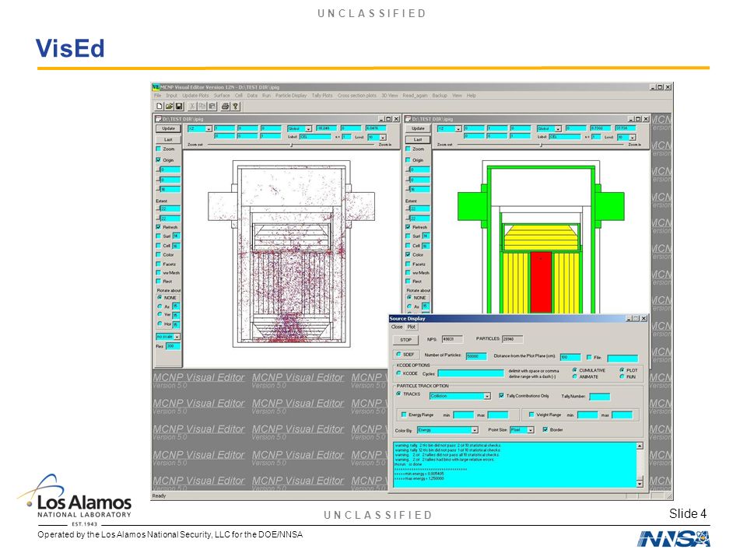Toggle Refresh checkbox in left plot window
Screen dimensions: 747x560
[159, 227]
